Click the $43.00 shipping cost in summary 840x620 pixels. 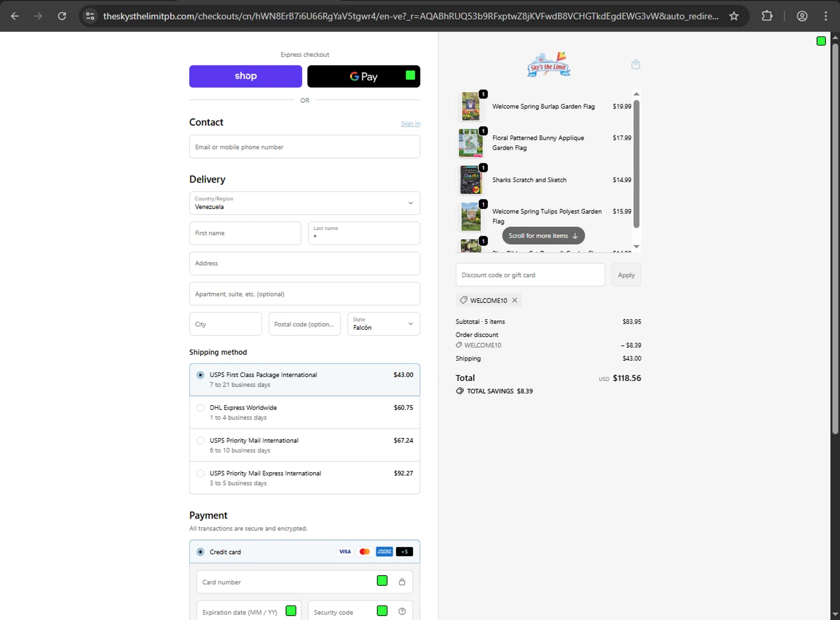click(x=632, y=358)
